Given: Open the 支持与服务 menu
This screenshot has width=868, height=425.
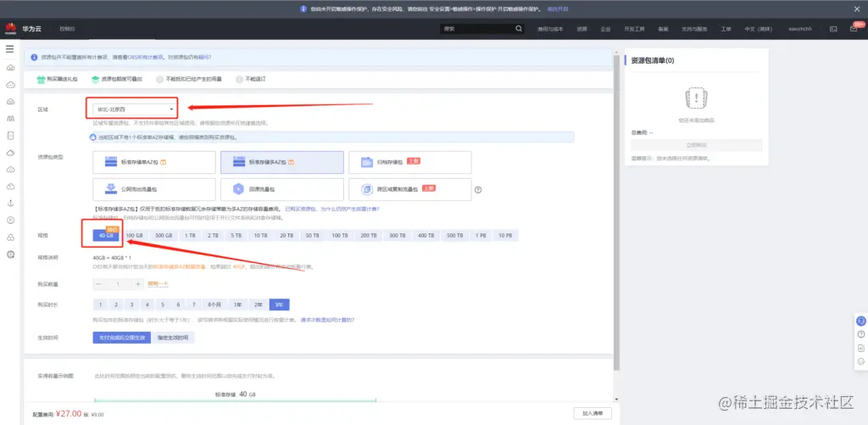Looking at the screenshot, I should coord(694,29).
